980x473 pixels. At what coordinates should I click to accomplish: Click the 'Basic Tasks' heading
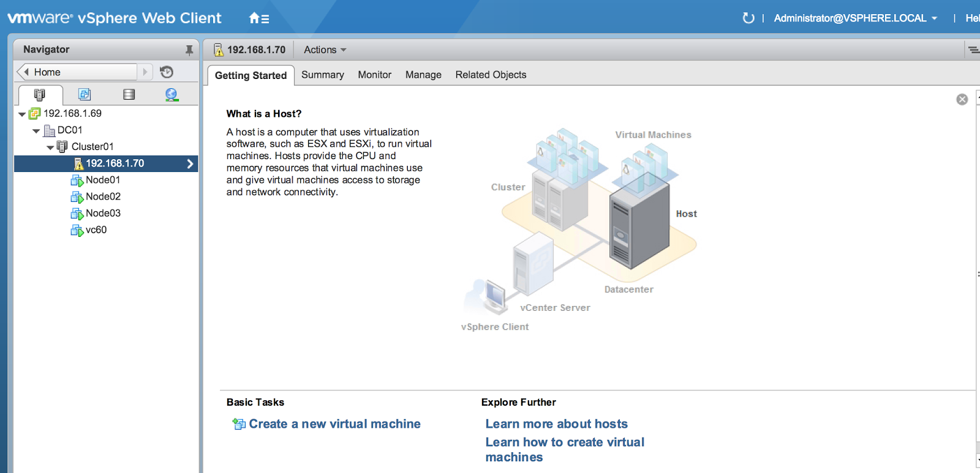pos(255,402)
